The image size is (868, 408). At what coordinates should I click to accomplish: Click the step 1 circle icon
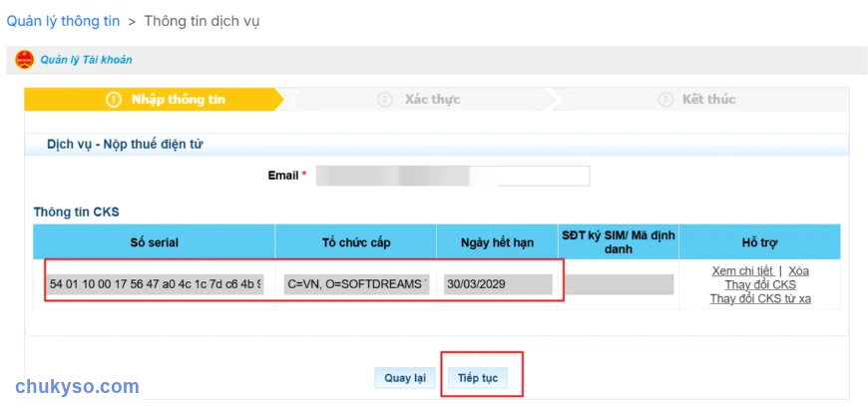pyautogui.click(x=113, y=100)
